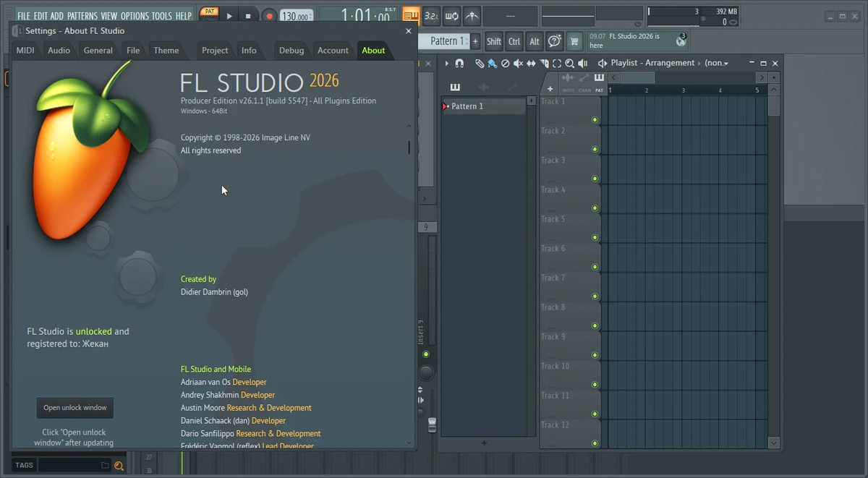868x478 pixels.
Task: Click Open unlock window button
Action: 75,408
